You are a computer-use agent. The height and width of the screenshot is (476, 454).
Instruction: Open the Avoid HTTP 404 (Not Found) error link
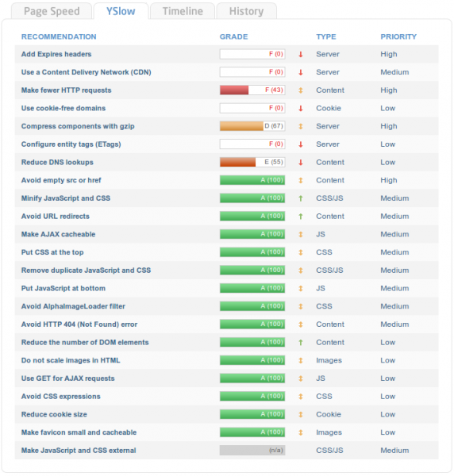pos(79,324)
